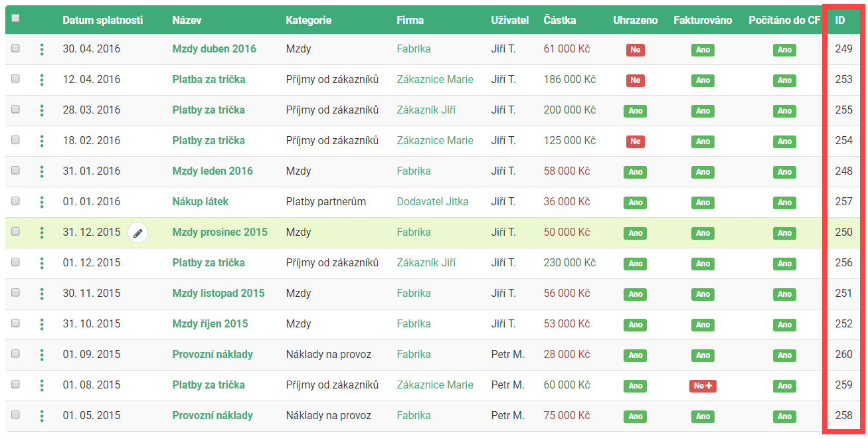Open the Dodavatel Jitka company link

click(x=432, y=202)
